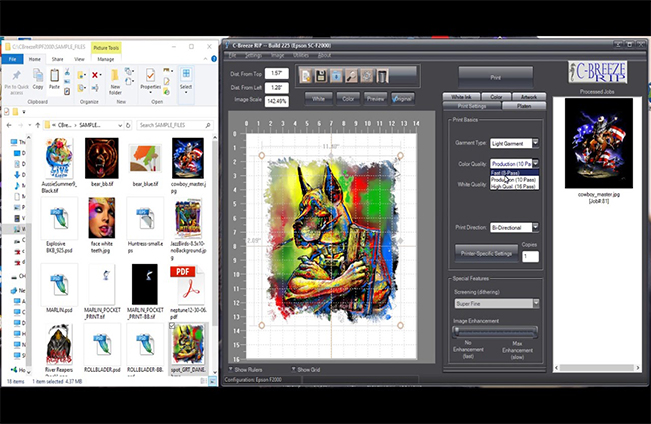Image resolution: width=651 pixels, height=424 pixels.
Task: Open the Garment Type dropdown
Action: pyautogui.click(x=535, y=143)
